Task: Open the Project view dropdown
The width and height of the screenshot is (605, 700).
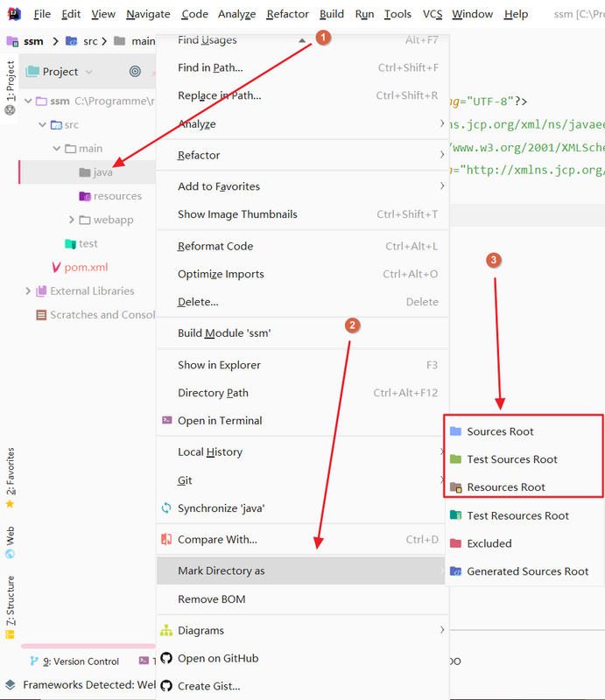Action: [89, 72]
